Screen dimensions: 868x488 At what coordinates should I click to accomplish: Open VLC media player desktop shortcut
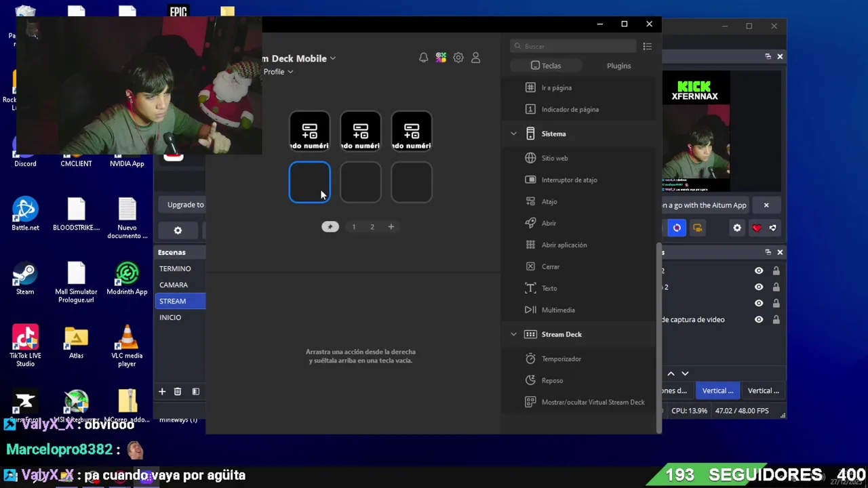127,346
